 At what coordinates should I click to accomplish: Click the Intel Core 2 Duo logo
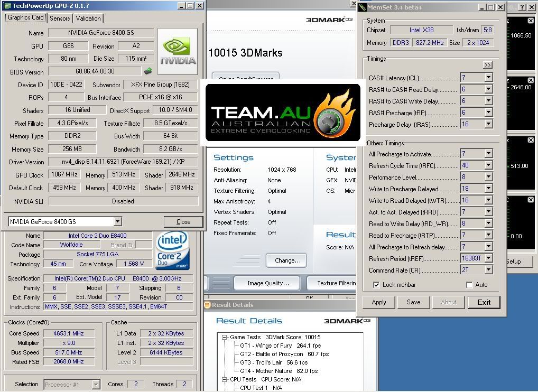pyautogui.click(x=172, y=251)
